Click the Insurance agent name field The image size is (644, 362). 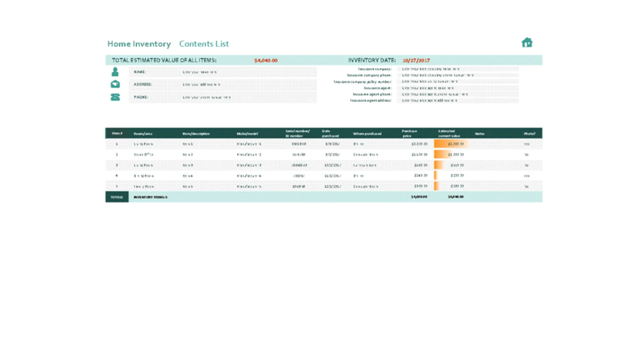click(x=458, y=88)
